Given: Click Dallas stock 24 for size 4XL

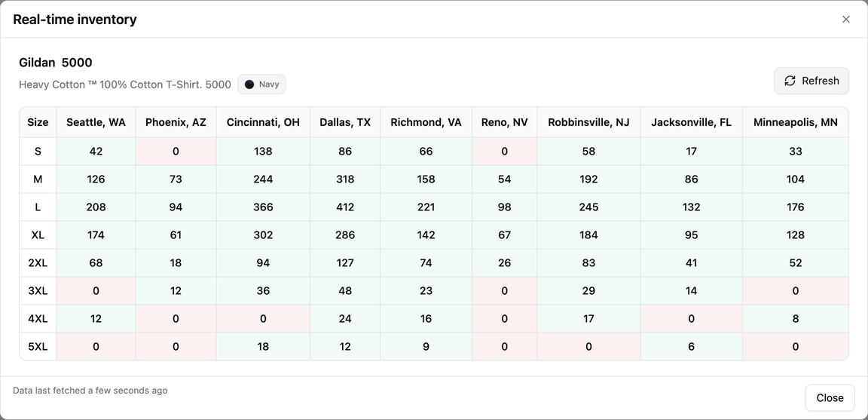Looking at the screenshot, I should [345, 319].
